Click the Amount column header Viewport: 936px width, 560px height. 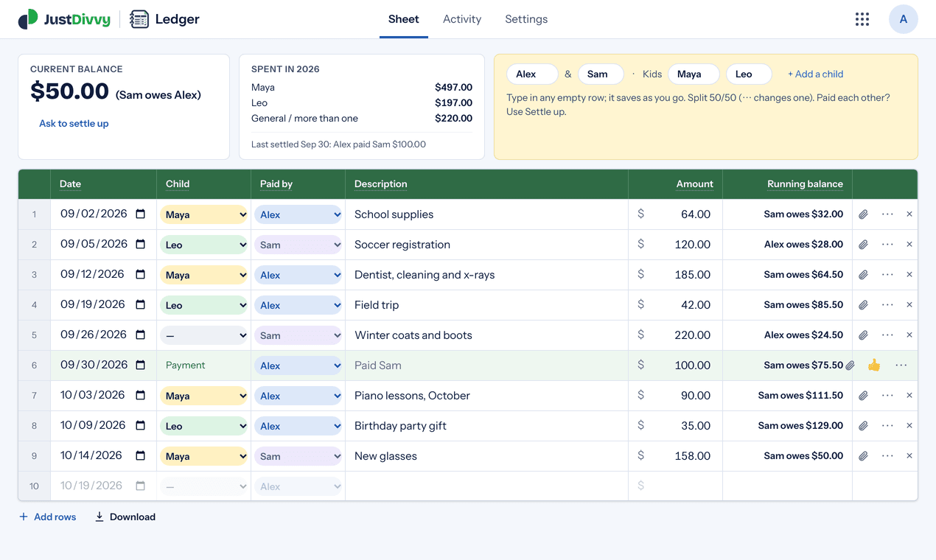pyautogui.click(x=695, y=184)
